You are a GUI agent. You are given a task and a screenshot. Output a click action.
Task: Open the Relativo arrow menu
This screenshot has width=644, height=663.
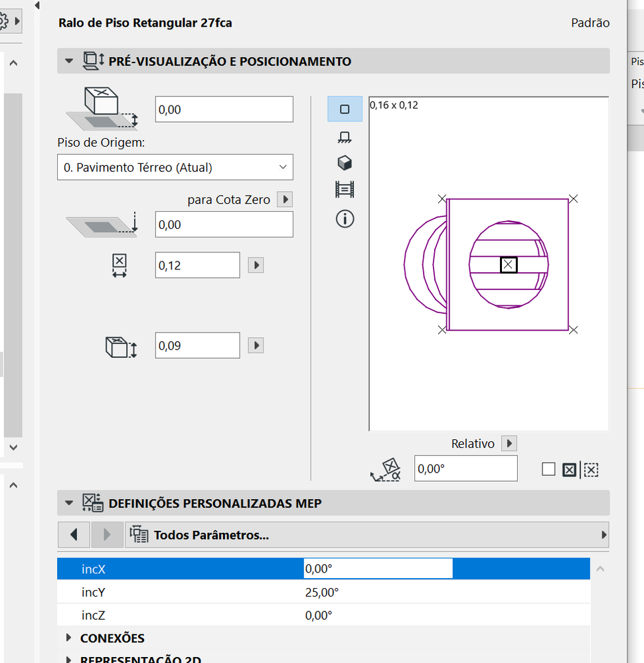tap(509, 443)
